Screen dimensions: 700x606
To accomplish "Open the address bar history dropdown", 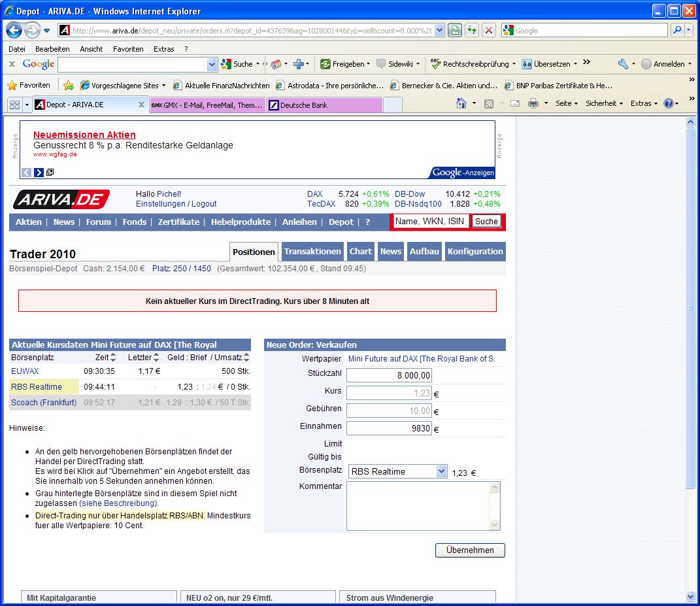I will 439,30.
